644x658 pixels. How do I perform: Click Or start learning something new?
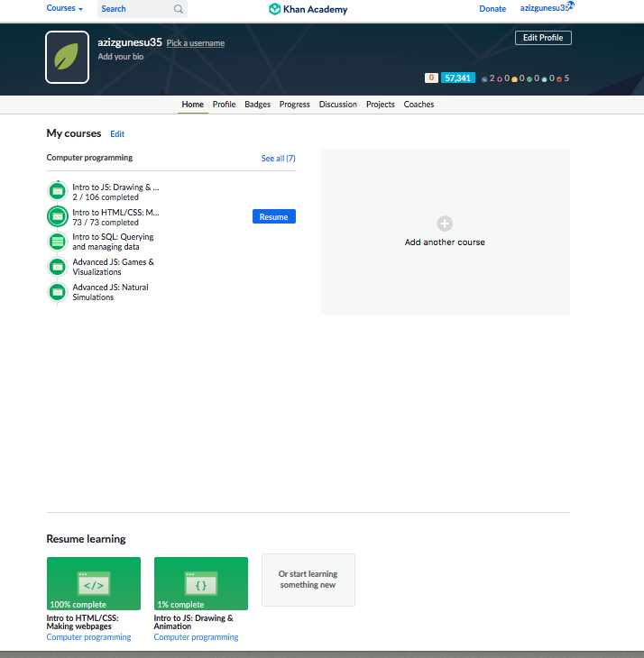coord(308,580)
